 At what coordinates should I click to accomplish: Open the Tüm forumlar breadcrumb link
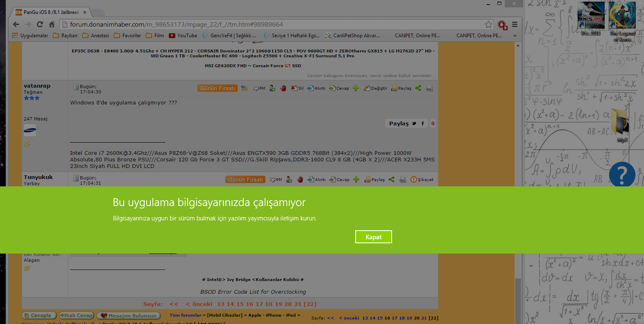click(186, 315)
